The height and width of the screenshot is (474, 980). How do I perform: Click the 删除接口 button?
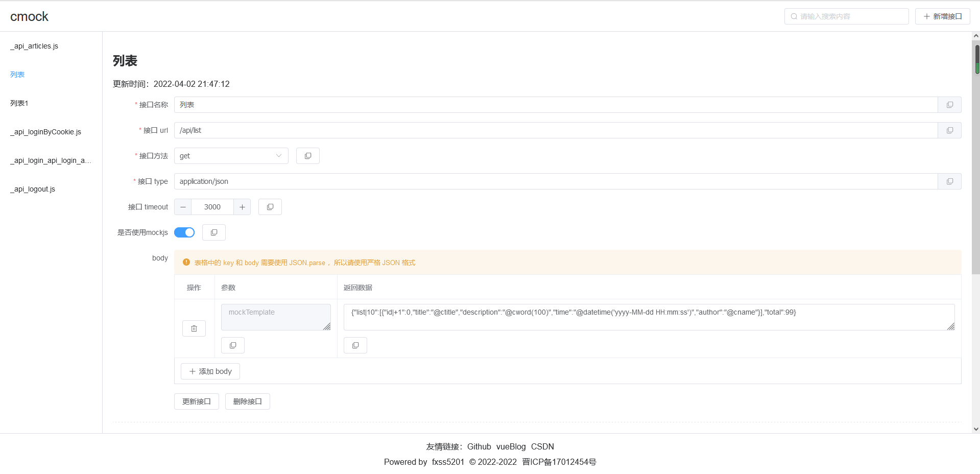coord(248,401)
